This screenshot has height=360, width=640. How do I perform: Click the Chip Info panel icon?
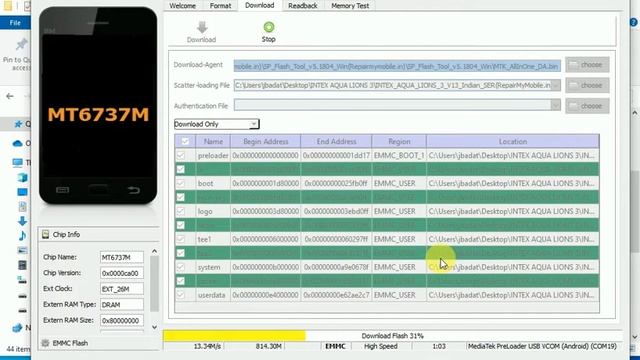pos(45,234)
